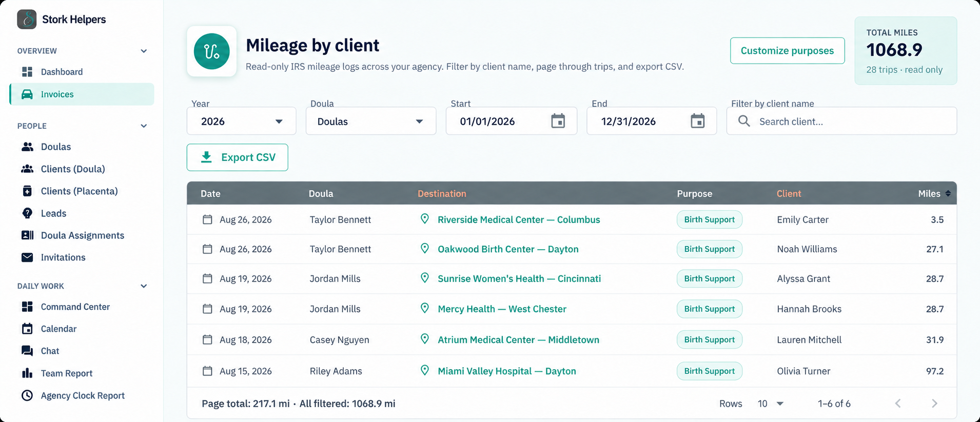Click the Stork Helpers logo icon
Viewport: 980px width, 422px height.
coord(27,19)
